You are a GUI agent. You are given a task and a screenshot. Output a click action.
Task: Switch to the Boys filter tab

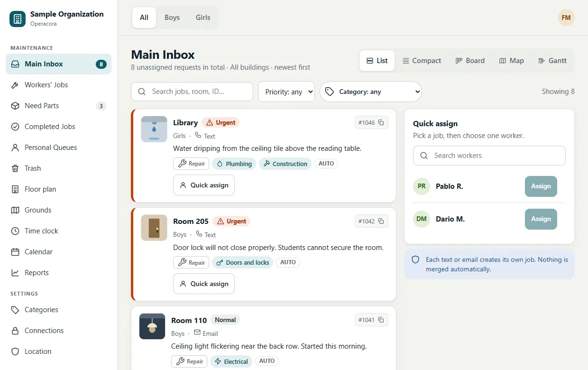[x=172, y=18]
